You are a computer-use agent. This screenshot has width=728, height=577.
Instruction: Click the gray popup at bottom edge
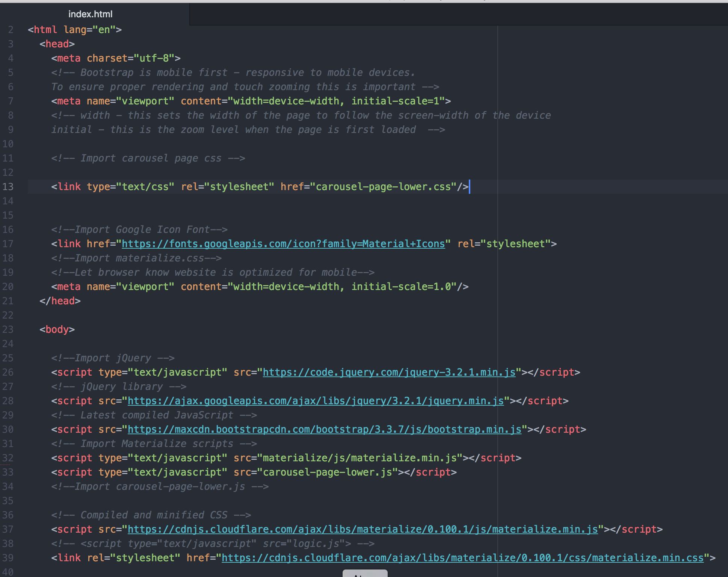[x=365, y=573]
